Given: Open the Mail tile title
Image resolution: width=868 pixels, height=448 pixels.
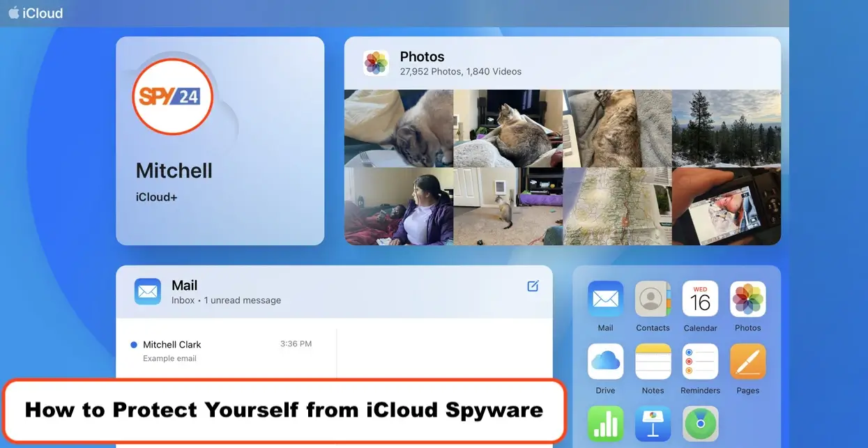Looking at the screenshot, I should coord(184,285).
